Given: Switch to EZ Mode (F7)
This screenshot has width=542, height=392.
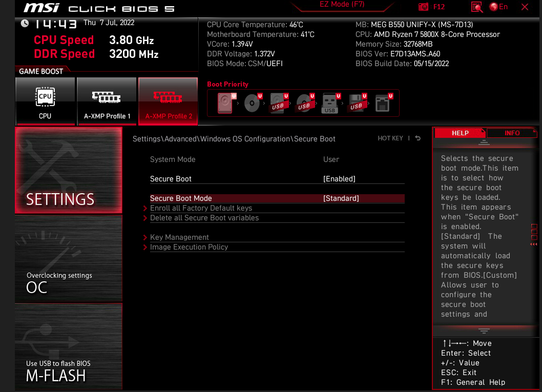Looking at the screenshot, I should click(x=342, y=5).
